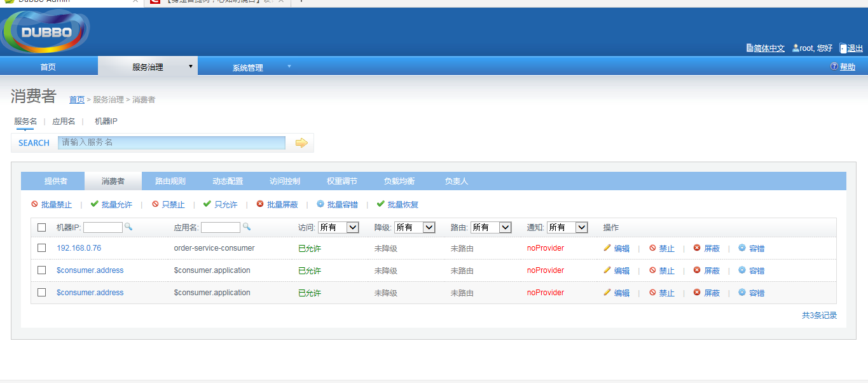Screen dimensions: 868x383
Task: Click magnifier icon next to 机器IP filter
Action: click(128, 226)
